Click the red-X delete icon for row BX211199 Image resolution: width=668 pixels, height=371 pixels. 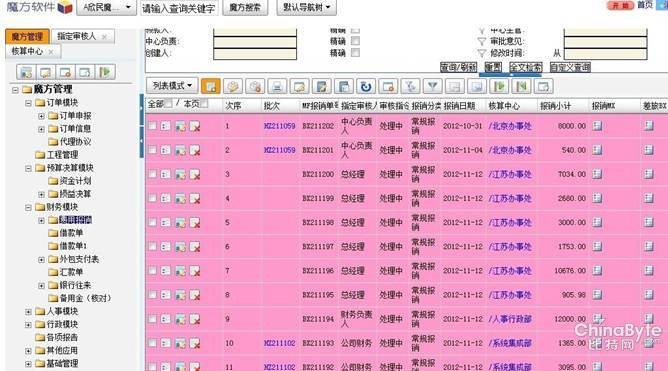pyautogui.click(x=195, y=198)
